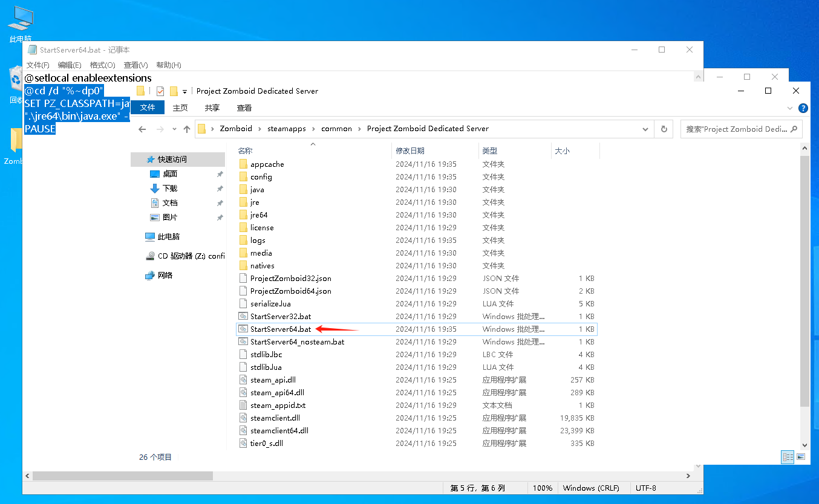Click Notepad horizontal scrollbar thumb
The image size is (819, 504).
(x=123, y=476)
